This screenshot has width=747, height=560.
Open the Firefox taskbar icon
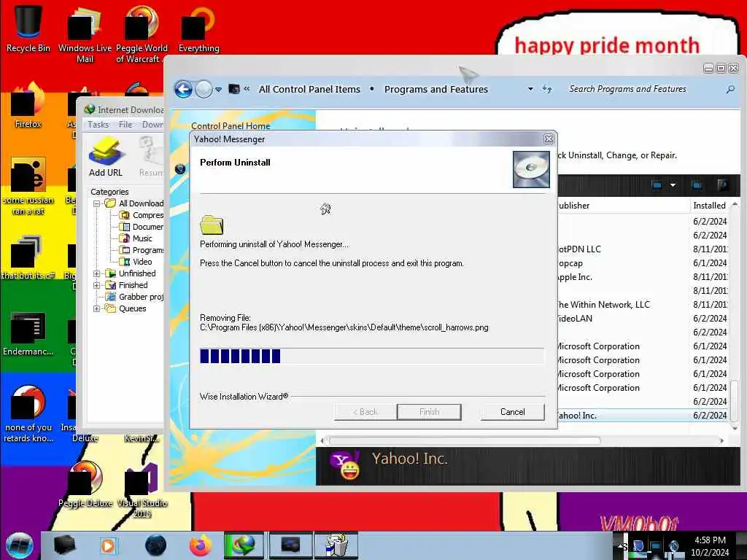tap(200, 545)
